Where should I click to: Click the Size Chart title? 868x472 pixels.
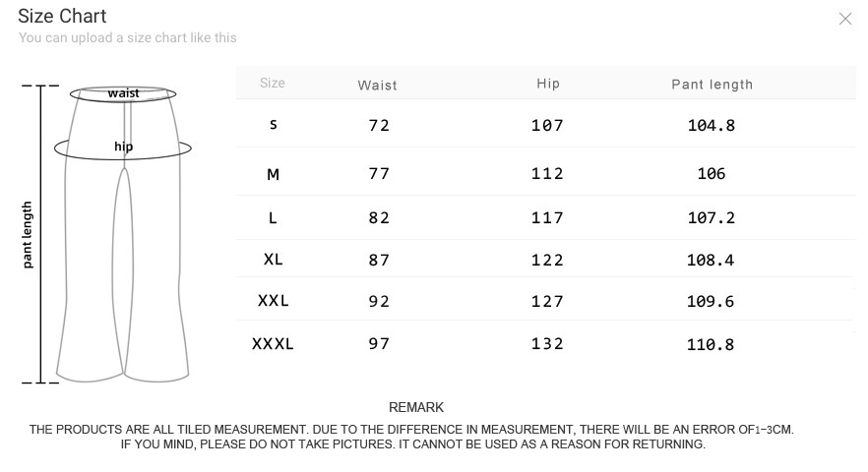(62, 16)
